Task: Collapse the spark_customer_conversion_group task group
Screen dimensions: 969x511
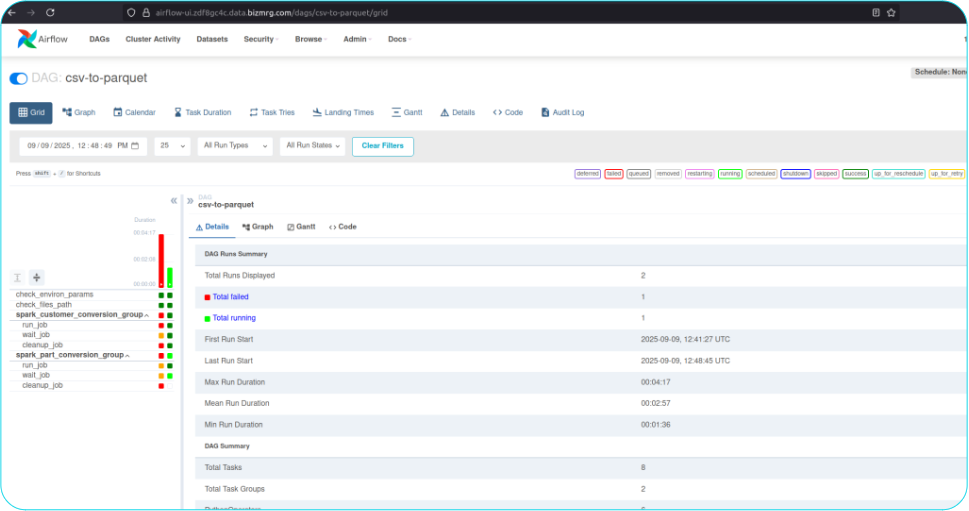Action: click(148, 315)
